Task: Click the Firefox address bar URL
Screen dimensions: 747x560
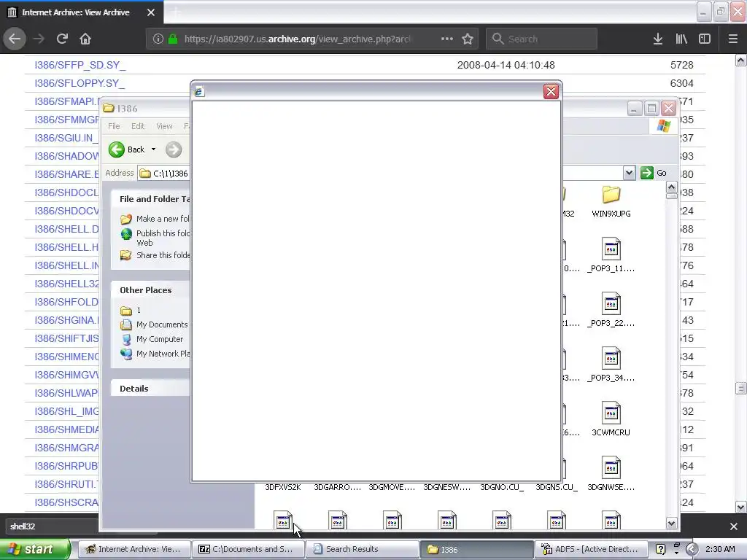Action: [298, 39]
